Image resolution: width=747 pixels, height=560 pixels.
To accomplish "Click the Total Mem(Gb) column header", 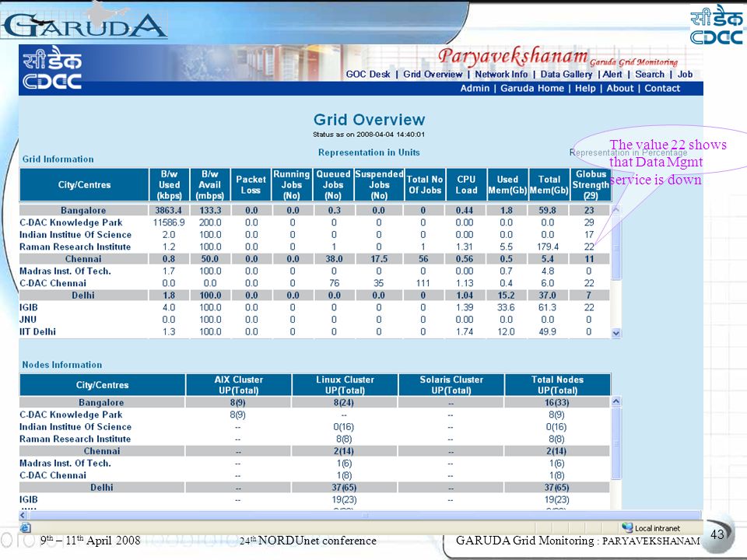I will 549,185.
